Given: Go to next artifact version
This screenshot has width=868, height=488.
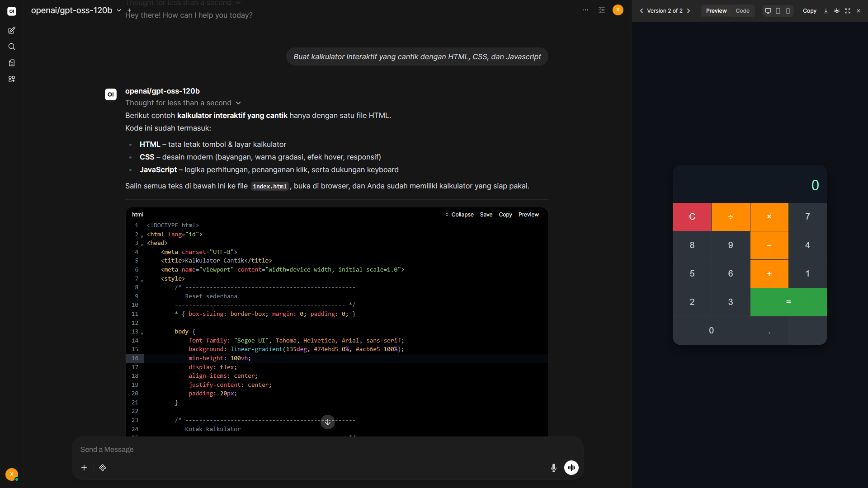Looking at the screenshot, I should pos(689,11).
